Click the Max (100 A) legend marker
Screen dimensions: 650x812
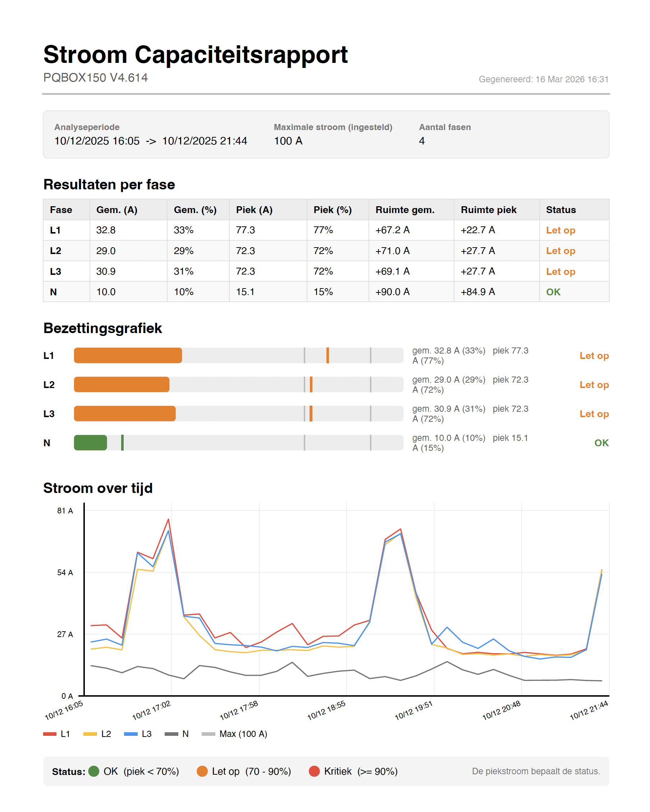coord(209,734)
